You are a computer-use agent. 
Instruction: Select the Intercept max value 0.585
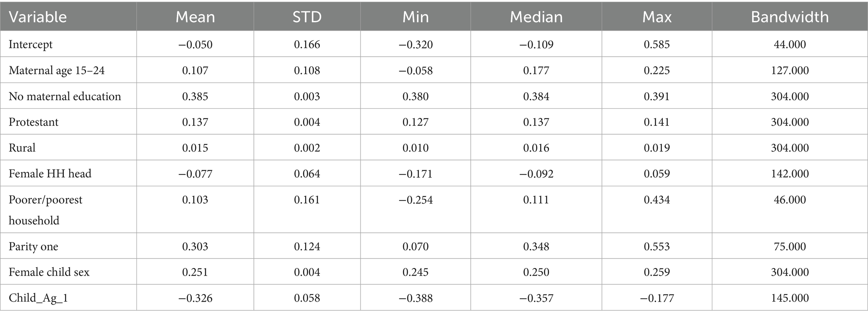[x=657, y=44]
